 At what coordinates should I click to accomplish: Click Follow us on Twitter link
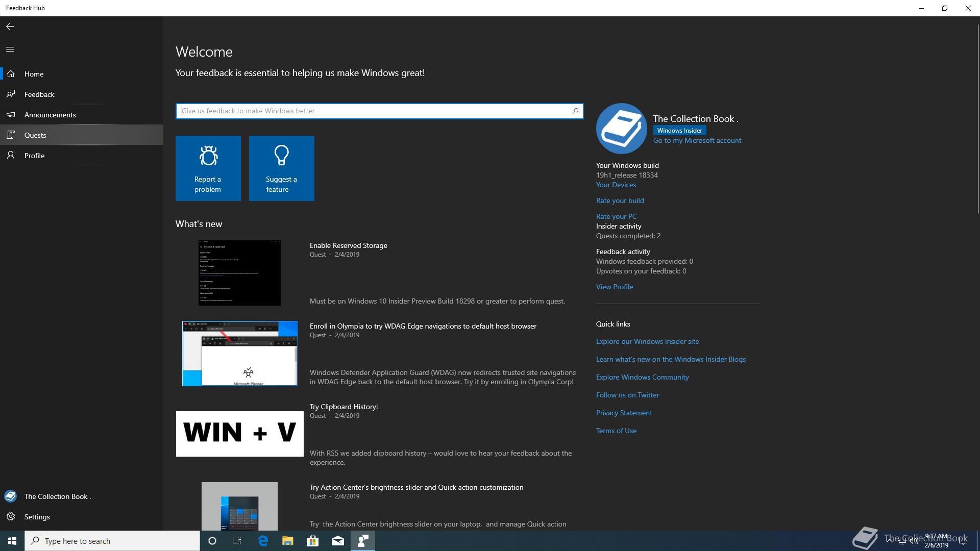click(628, 395)
